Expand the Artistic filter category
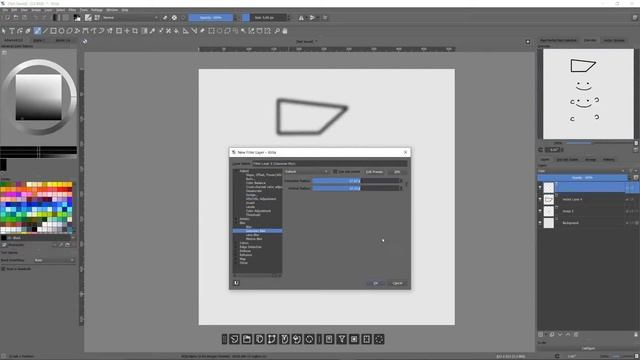Screen dimensions: 640x360 coord(236,219)
